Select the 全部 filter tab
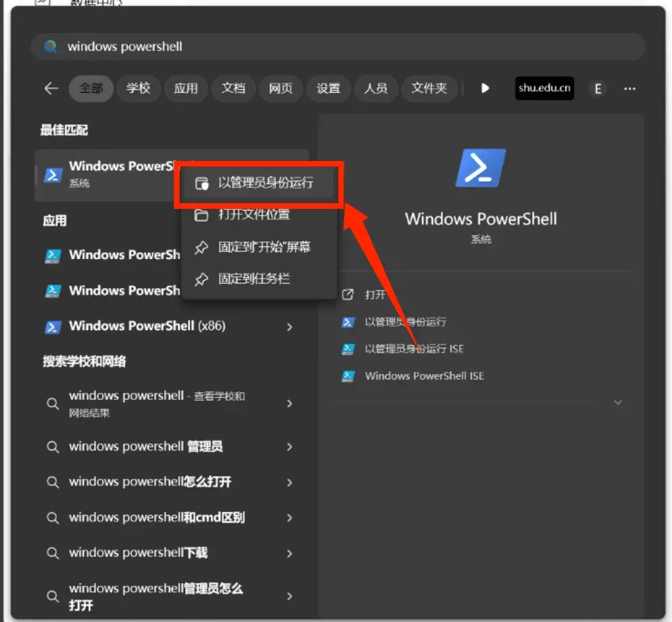 [91, 89]
